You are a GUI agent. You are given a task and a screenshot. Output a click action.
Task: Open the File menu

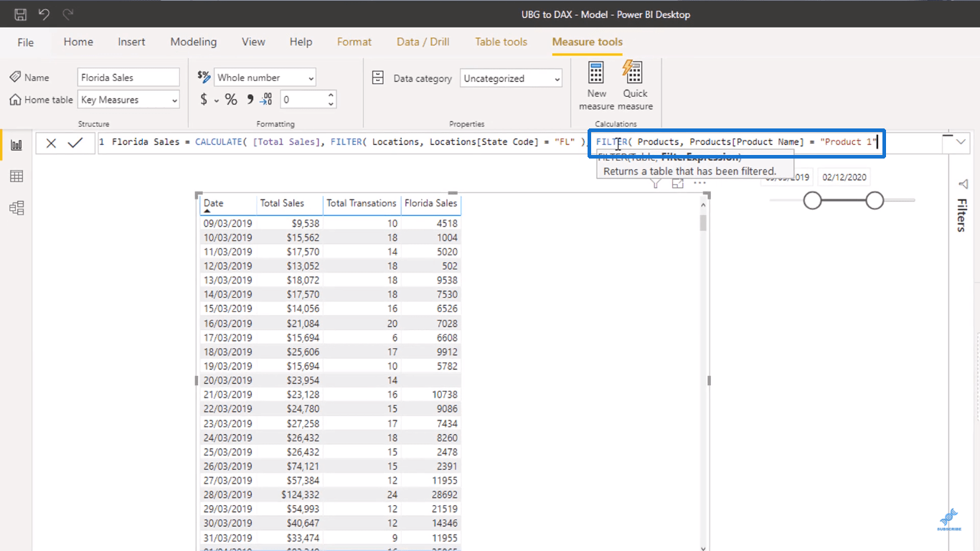point(26,42)
